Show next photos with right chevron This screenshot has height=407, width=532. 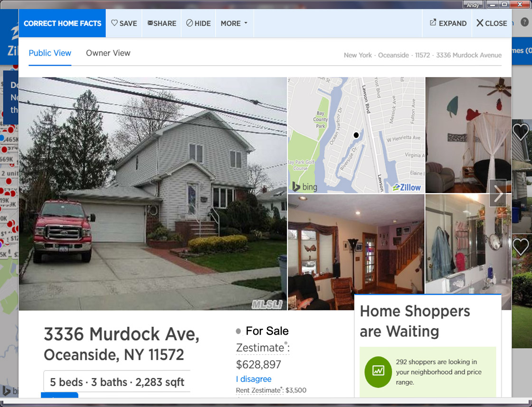[x=498, y=194]
